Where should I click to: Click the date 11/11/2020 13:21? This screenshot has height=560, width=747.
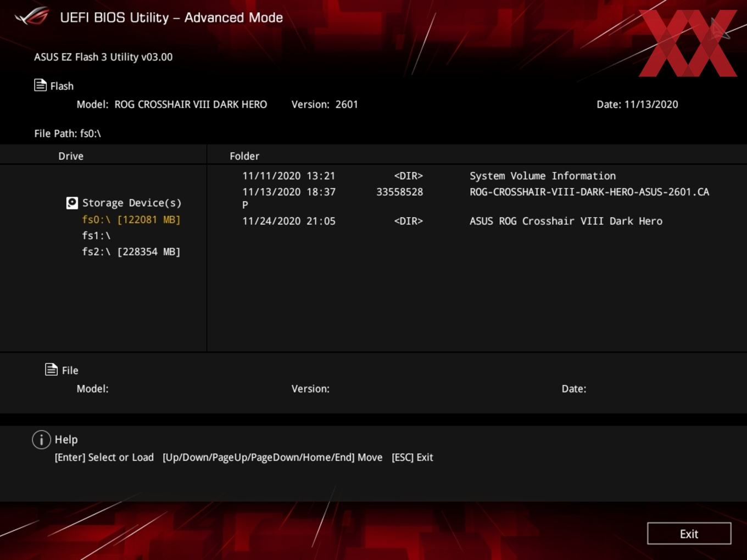pos(289,176)
